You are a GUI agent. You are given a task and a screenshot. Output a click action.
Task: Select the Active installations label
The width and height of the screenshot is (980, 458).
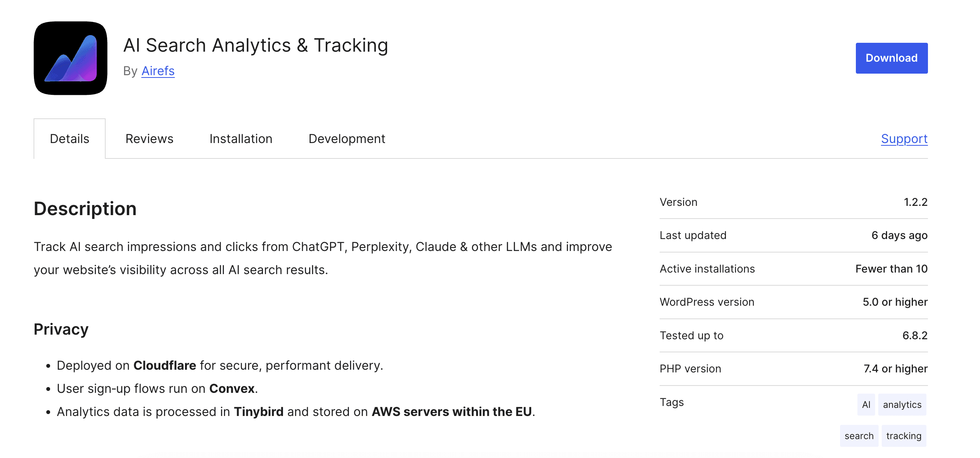(707, 269)
